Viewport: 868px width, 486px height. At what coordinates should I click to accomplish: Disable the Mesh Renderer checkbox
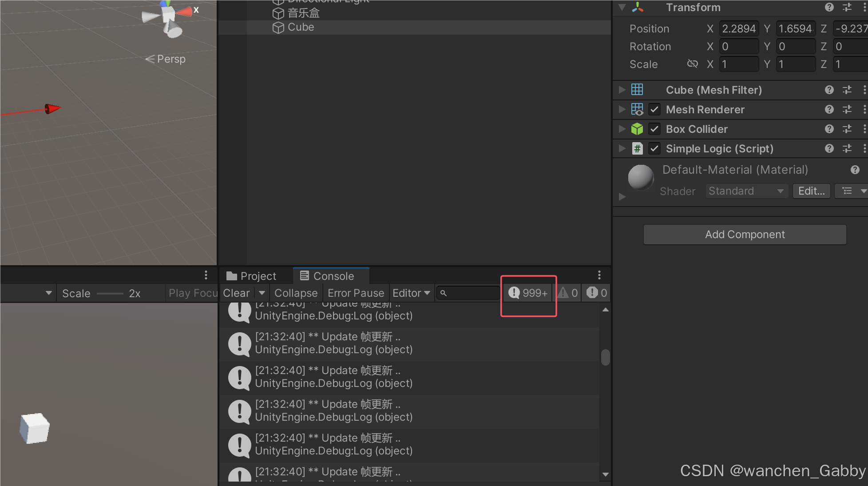654,109
